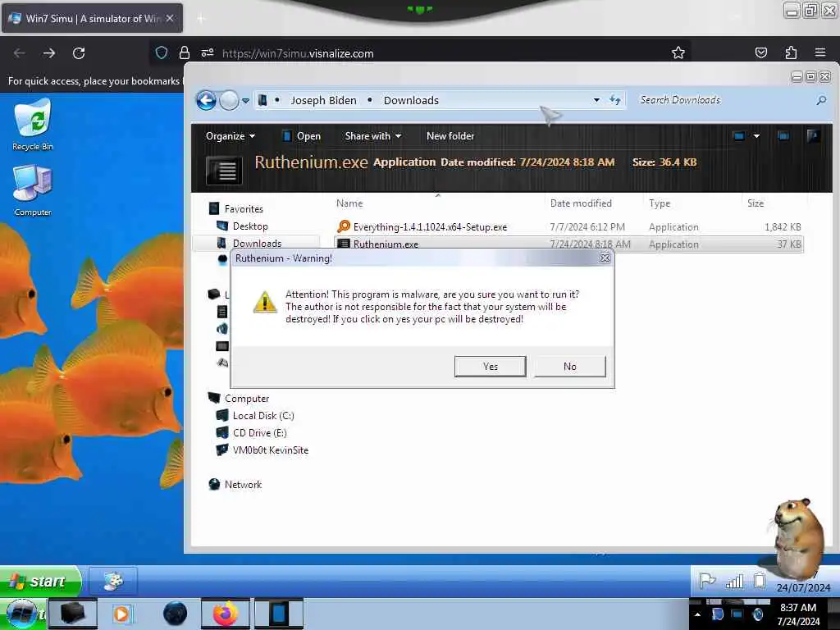Open the Firefox hamburger menu
Image resolution: width=840 pixels, height=630 pixels.
[x=820, y=52]
